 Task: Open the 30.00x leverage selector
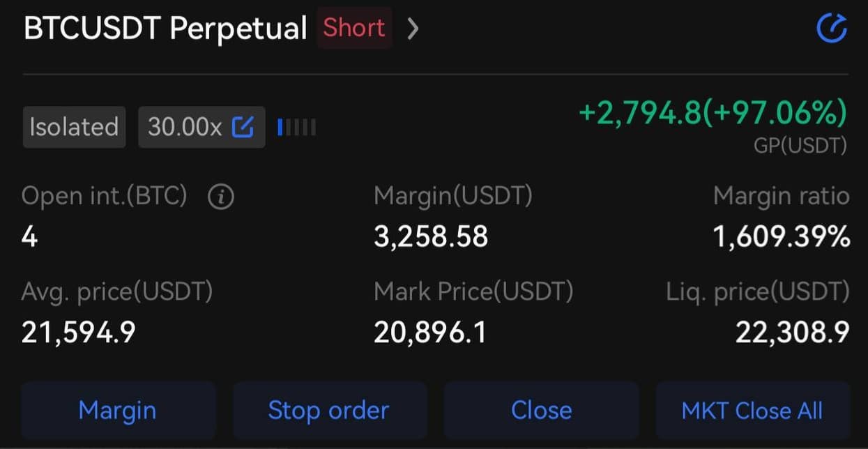click(201, 127)
